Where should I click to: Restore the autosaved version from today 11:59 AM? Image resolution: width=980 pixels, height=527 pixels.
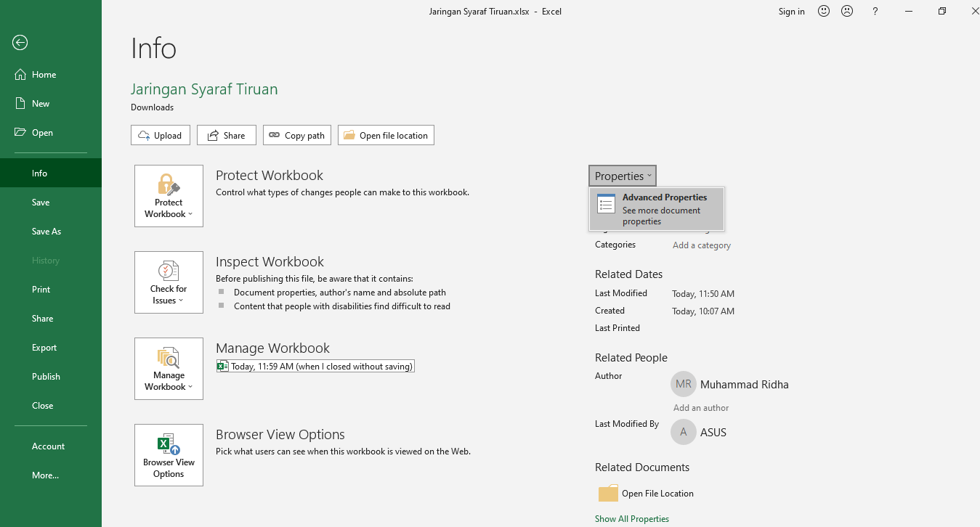[315, 366]
